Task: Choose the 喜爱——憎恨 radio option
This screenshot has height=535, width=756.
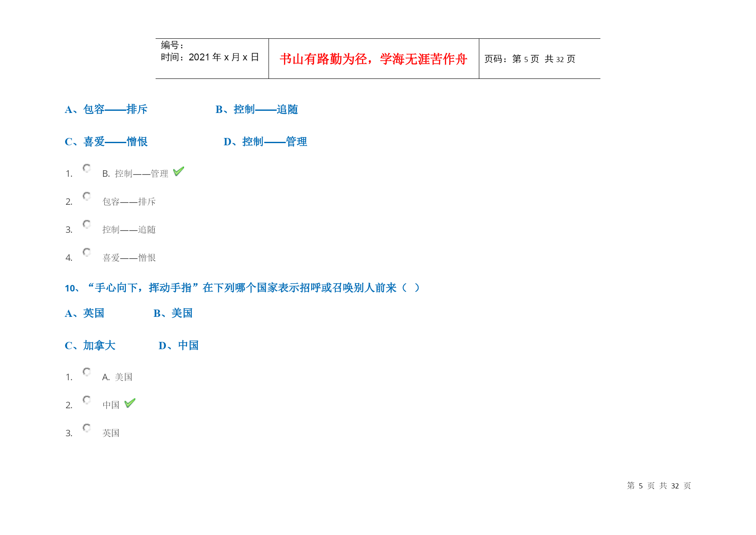Action: point(87,252)
